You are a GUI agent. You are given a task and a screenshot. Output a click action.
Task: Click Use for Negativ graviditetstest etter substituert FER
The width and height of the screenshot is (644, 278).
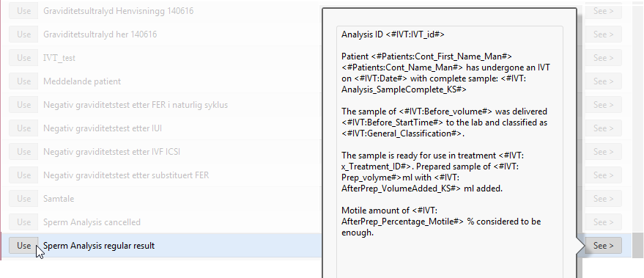click(23, 175)
